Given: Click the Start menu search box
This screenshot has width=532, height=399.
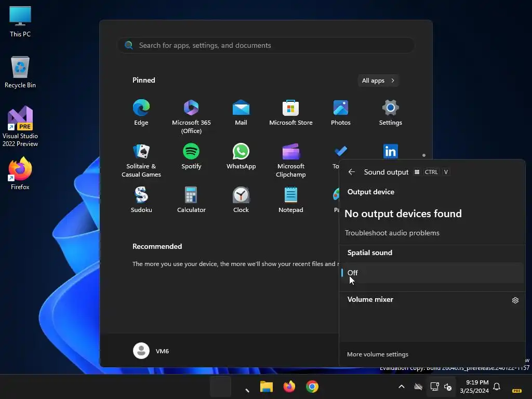Looking at the screenshot, I should click(266, 46).
